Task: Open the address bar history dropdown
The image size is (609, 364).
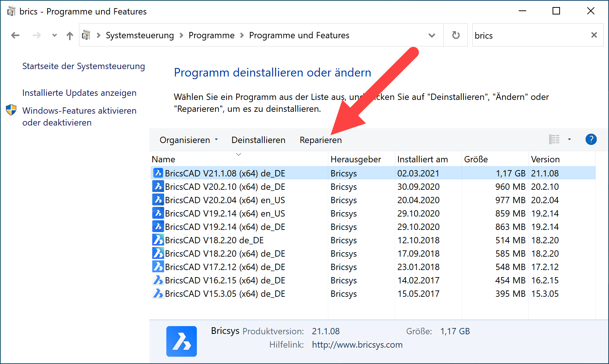Action: [431, 36]
